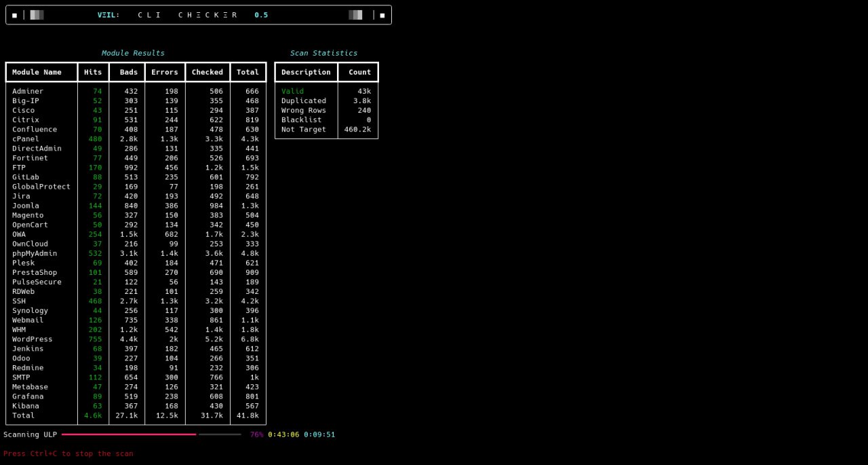The height and width of the screenshot is (465, 868).
Task: Click the Not Target count 460.2k
Action: tap(358, 129)
